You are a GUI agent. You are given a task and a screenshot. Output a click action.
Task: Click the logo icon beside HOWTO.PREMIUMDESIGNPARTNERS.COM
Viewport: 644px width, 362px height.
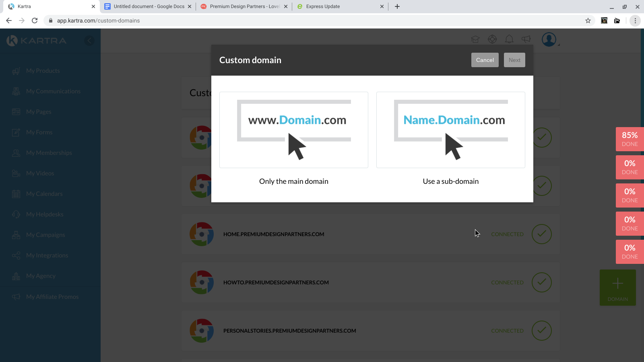pos(202,282)
